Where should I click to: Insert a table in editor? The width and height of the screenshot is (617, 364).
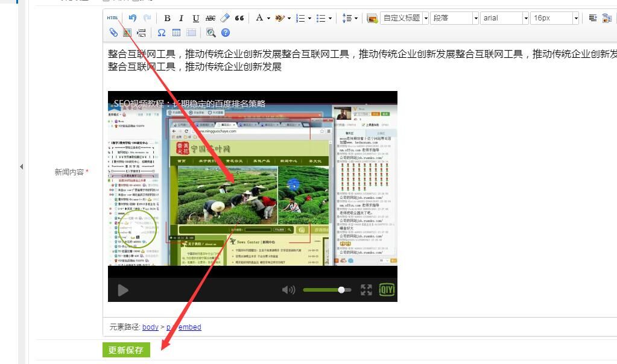(x=177, y=33)
